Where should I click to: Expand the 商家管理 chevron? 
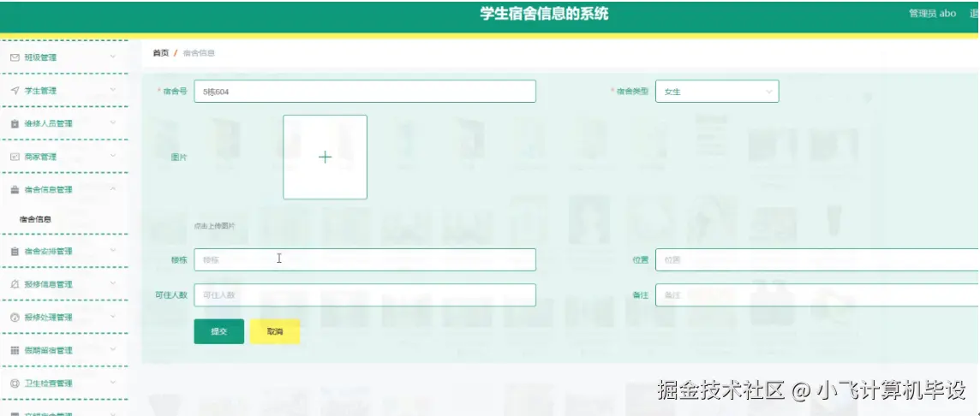[x=113, y=156]
